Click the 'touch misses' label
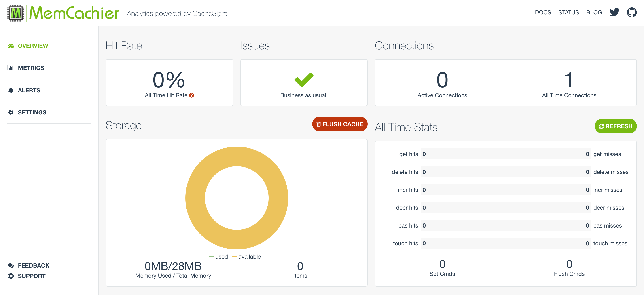Viewport: 644px width, 295px height. point(610,243)
